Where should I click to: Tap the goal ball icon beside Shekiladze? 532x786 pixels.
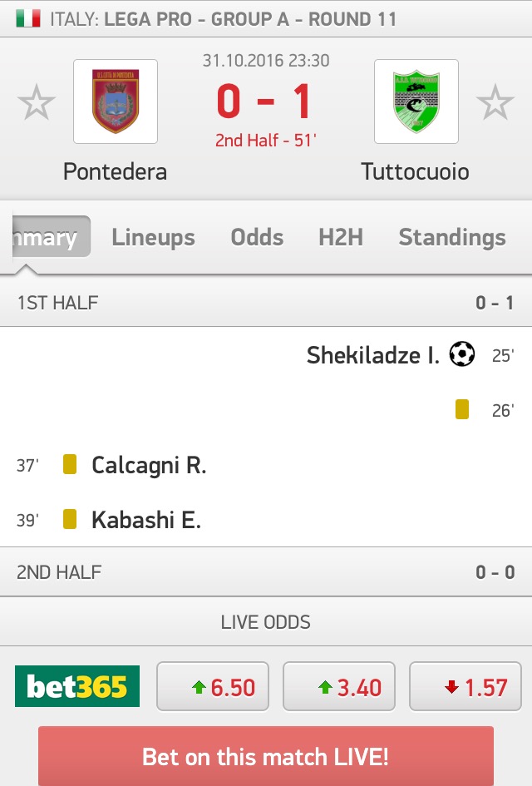click(461, 355)
